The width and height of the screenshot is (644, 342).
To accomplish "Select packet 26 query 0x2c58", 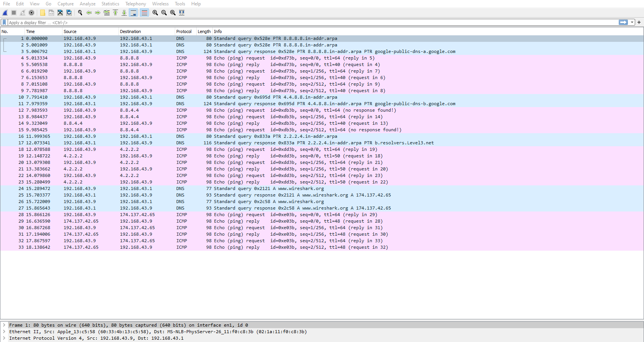I will tap(322, 202).
